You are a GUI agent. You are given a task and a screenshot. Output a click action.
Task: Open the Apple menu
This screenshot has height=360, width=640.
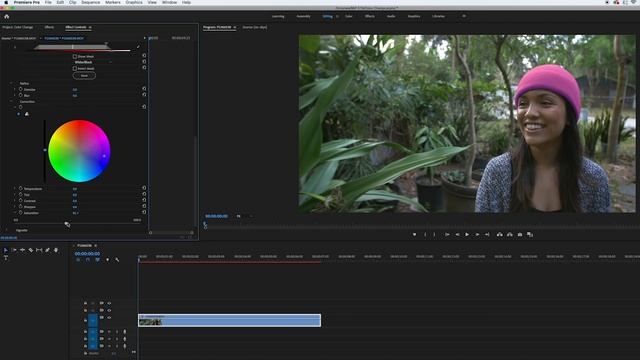pyautogui.click(x=6, y=2)
